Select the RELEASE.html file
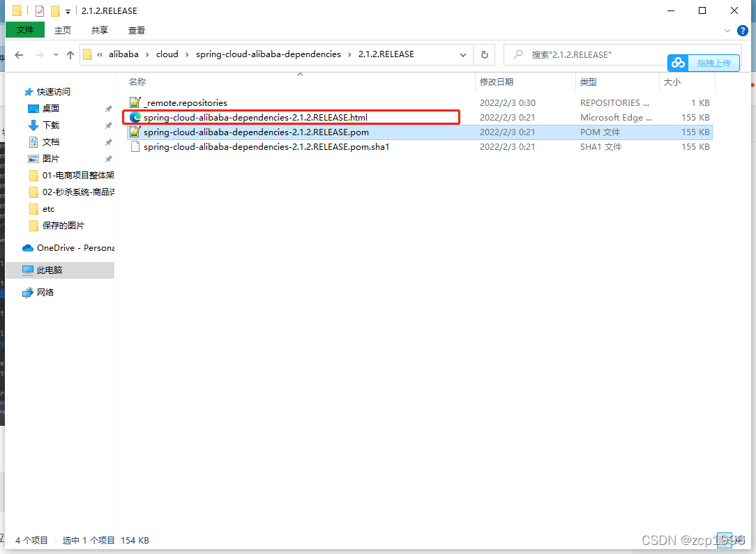The height and width of the screenshot is (554, 756). pos(419,118)
